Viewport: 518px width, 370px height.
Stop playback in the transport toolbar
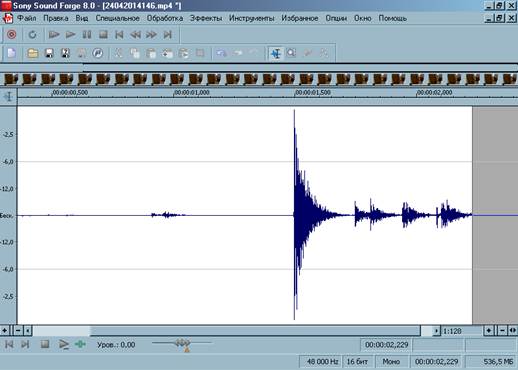click(103, 34)
